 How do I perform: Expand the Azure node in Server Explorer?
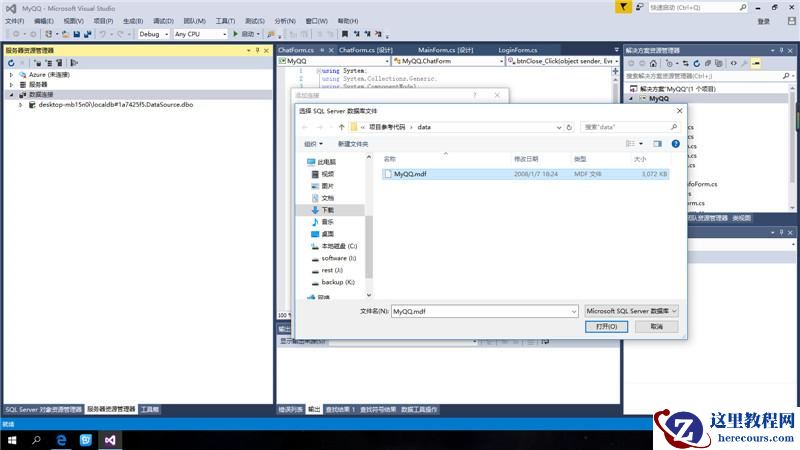click(x=11, y=75)
